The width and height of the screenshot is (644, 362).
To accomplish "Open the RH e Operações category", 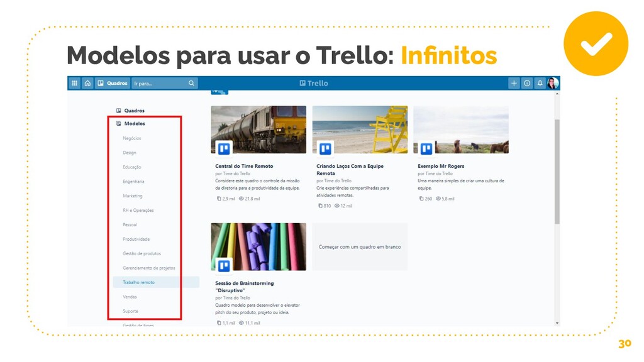I will point(138,210).
